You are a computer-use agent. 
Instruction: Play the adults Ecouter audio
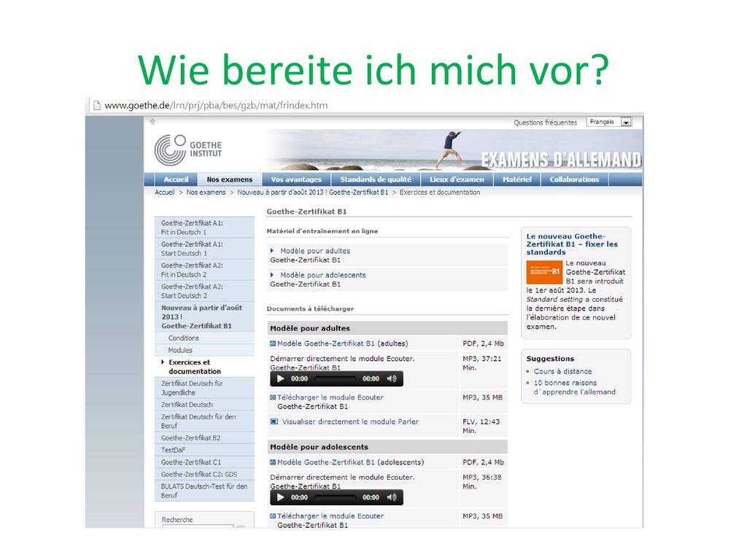coord(281,379)
